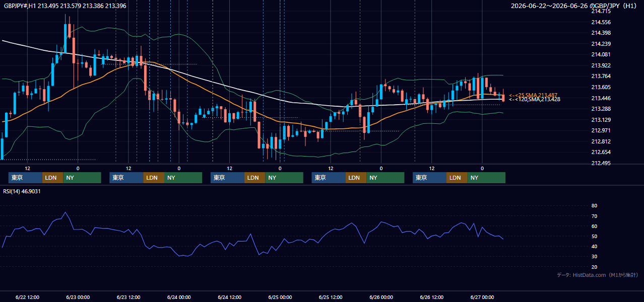Pick the 212.812 price axis value

601,141
